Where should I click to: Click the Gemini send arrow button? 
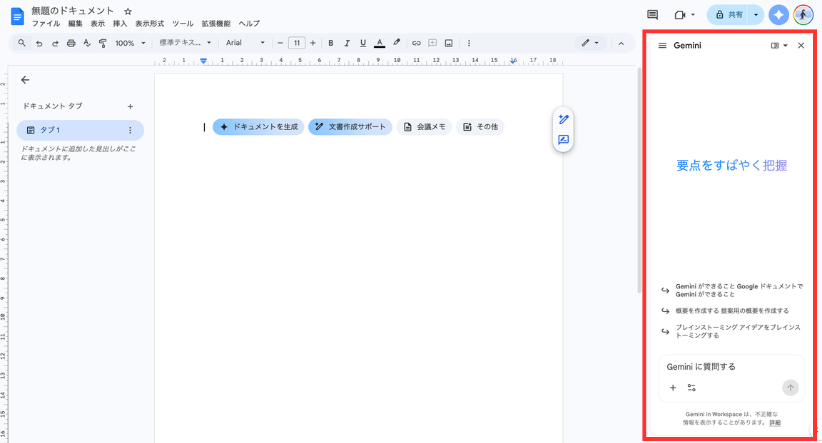pos(790,388)
